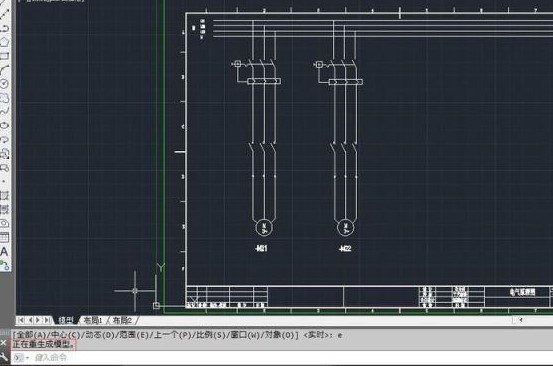The width and height of the screenshot is (553, 366).
Task: Open command line customize wrench
Action: 4,356
